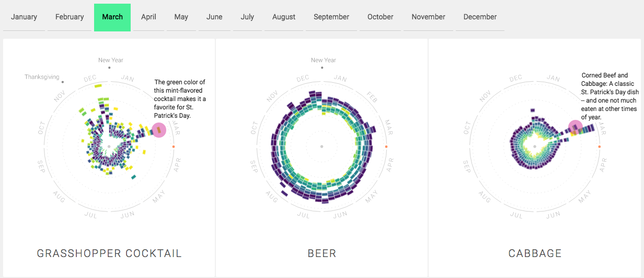The height and width of the screenshot is (278, 644).
Task: Click the pink highlight on Grasshopper Cocktail chart
Action: (x=159, y=130)
